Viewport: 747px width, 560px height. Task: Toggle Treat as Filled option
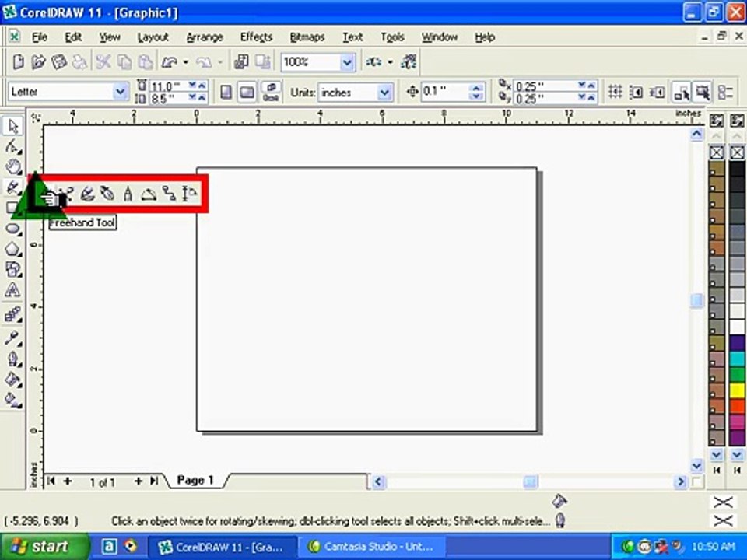point(702,93)
